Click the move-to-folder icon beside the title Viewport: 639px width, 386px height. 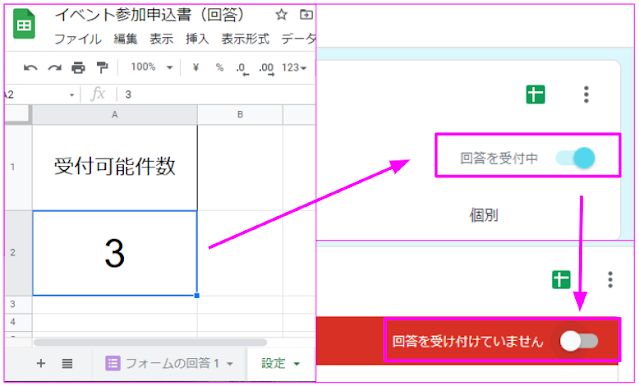(x=306, y=15)
